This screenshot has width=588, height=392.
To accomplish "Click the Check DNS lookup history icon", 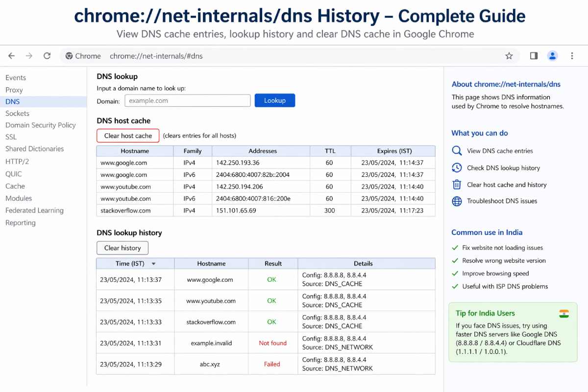I will tap(457, 168).
